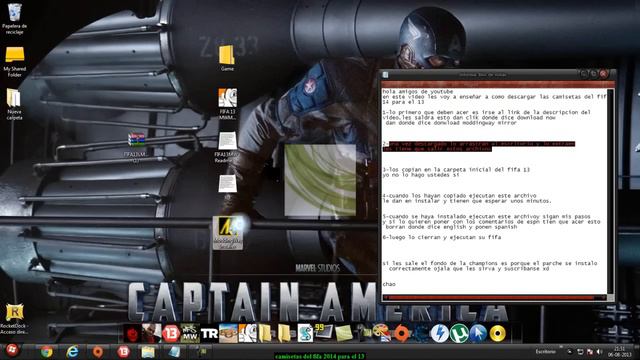Open the Windows Start orb

click(x=12, y=351)
